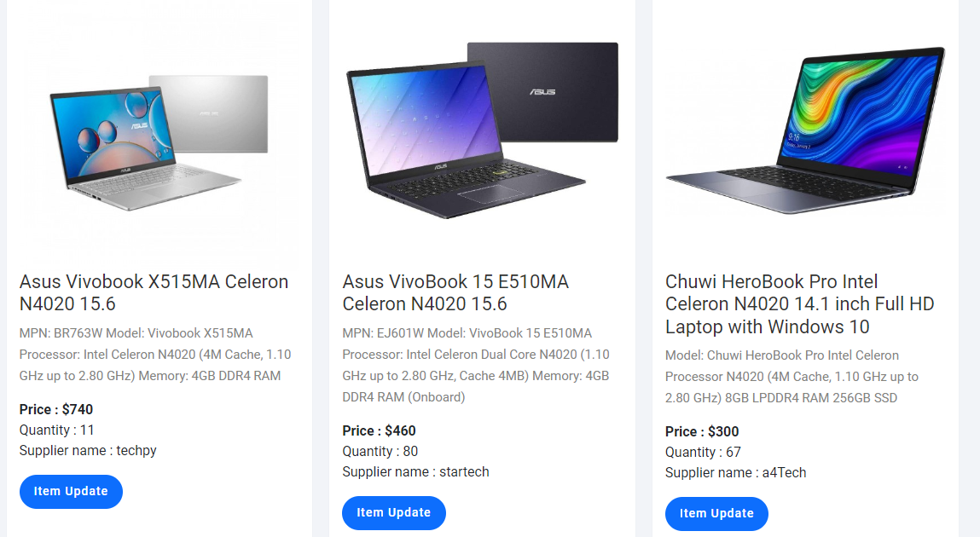Screen dimensions: 980x537
Task: Click the Chuwi HeroBook Pro product title
Action: click(x=799, y=303)
